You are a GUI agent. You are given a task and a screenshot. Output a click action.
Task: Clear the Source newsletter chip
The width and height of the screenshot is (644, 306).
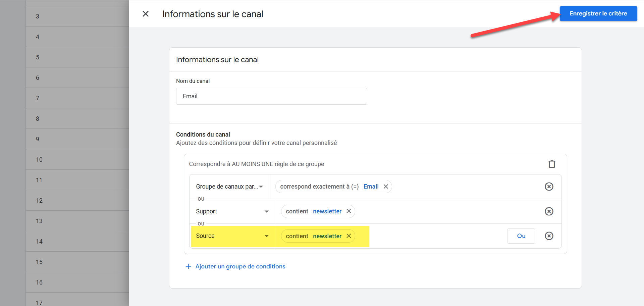tap(349, 236)
